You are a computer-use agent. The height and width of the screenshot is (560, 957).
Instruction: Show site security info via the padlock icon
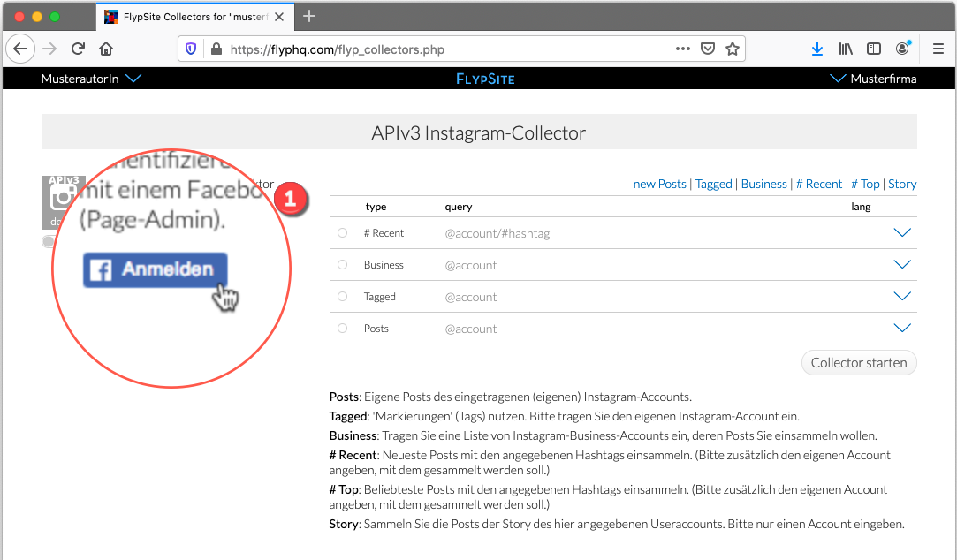216,49
